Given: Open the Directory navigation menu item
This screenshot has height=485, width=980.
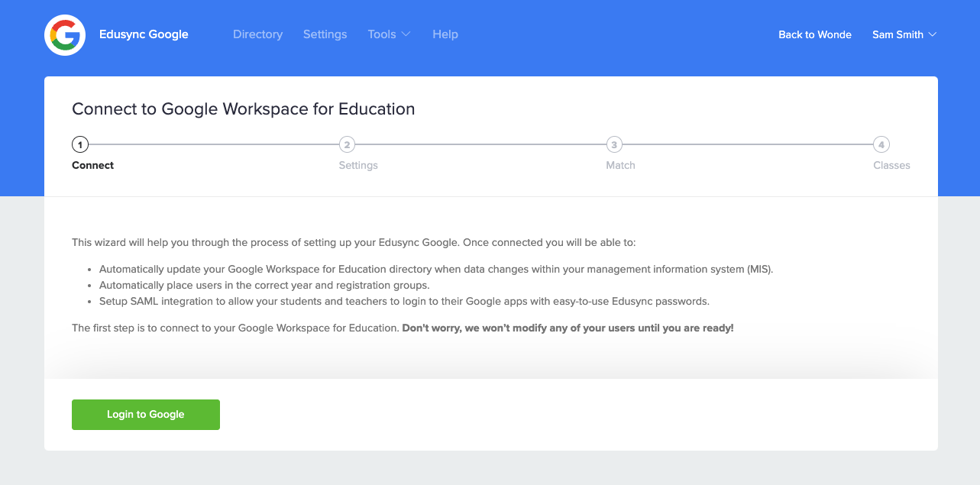Looking at the screenshot, I should click(257, 34).
